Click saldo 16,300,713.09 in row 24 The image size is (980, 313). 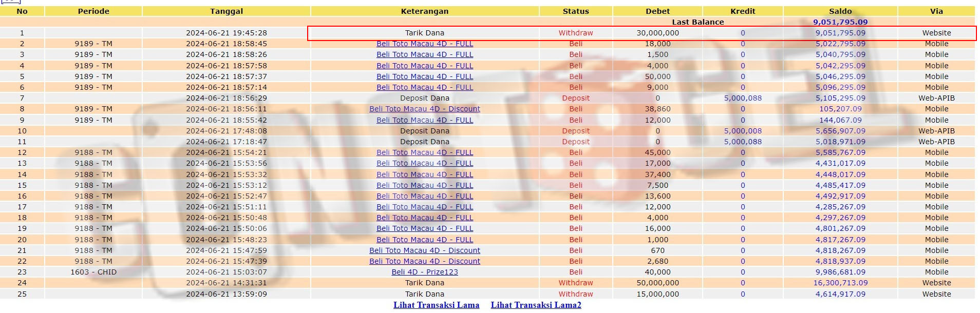click(840, 283)
